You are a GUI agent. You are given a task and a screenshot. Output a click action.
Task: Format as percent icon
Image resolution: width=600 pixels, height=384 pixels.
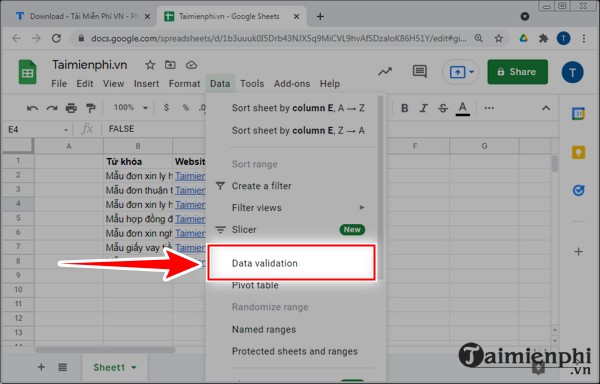point(186,108)
